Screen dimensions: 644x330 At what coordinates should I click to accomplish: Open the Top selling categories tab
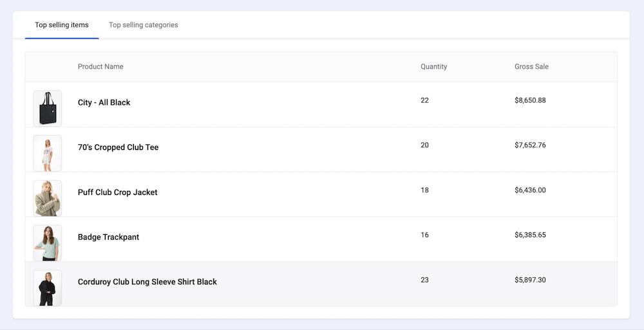coord(143,25)
